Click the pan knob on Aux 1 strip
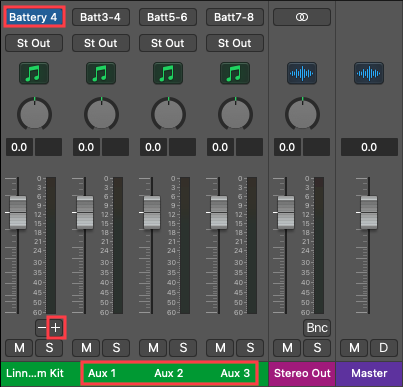This screenshot has height=387, width=403. (101, 114)
